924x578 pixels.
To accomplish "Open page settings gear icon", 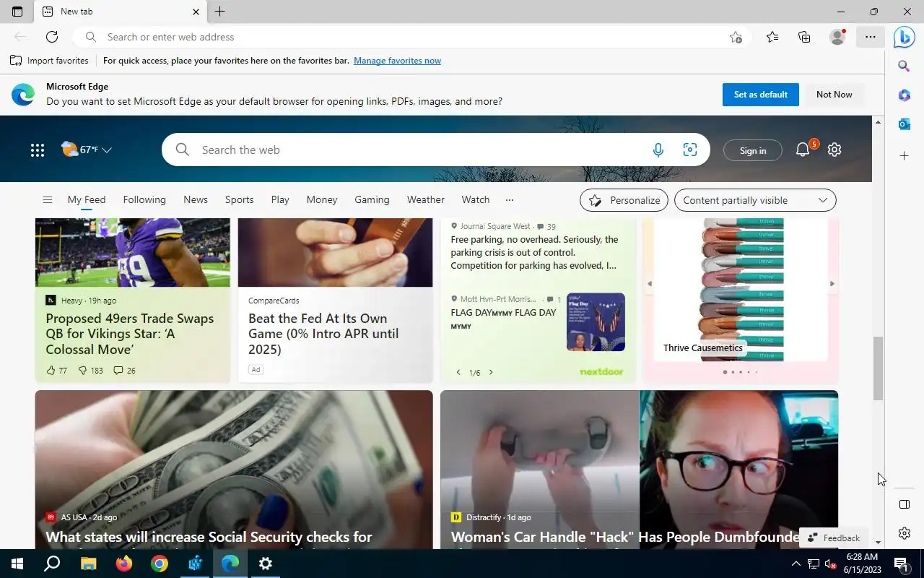I will coord(834,150).
